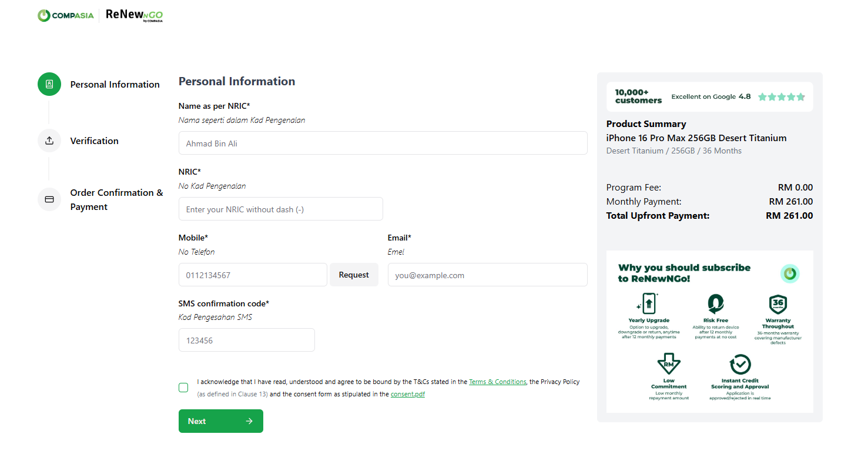The height and width of the screenshot is (464, 868).
Task: Focus the Mobile number input field
Action: click(253, 275)
